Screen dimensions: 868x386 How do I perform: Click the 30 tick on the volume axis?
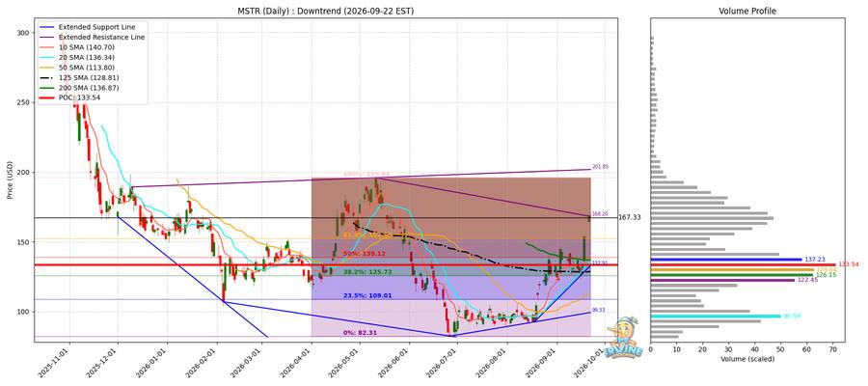(x=728, y=349)
